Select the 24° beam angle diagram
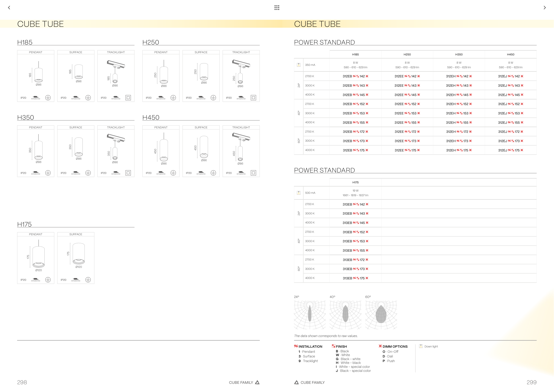This screenshot has height=392, width=554. click(x=310, y=315)
